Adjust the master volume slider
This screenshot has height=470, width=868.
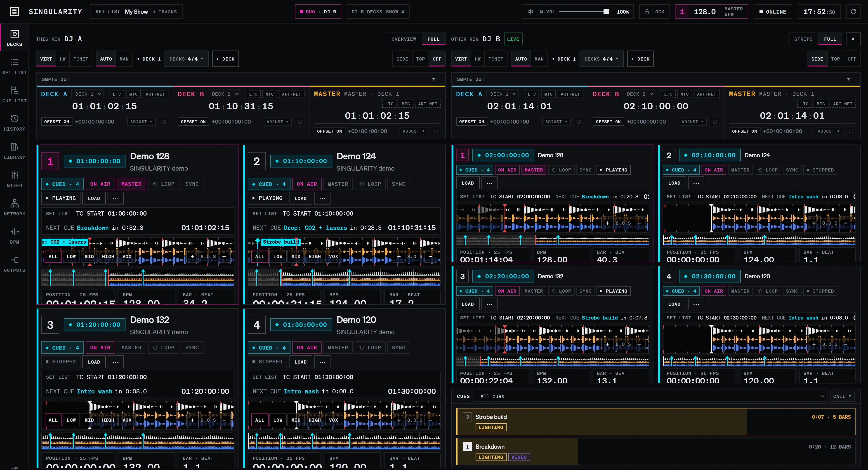[584, 12]
